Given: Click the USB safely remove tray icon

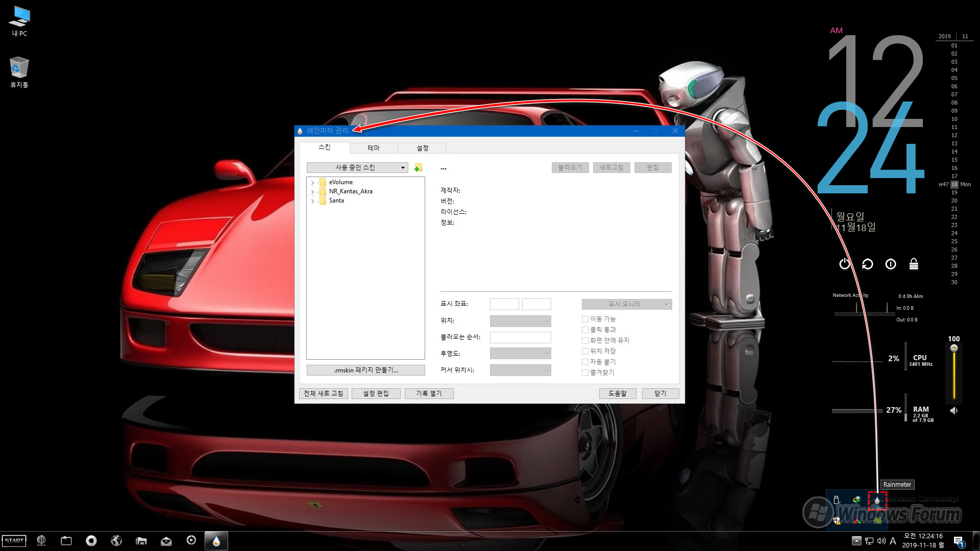Looking at the screenshot, I should (837, 500).
